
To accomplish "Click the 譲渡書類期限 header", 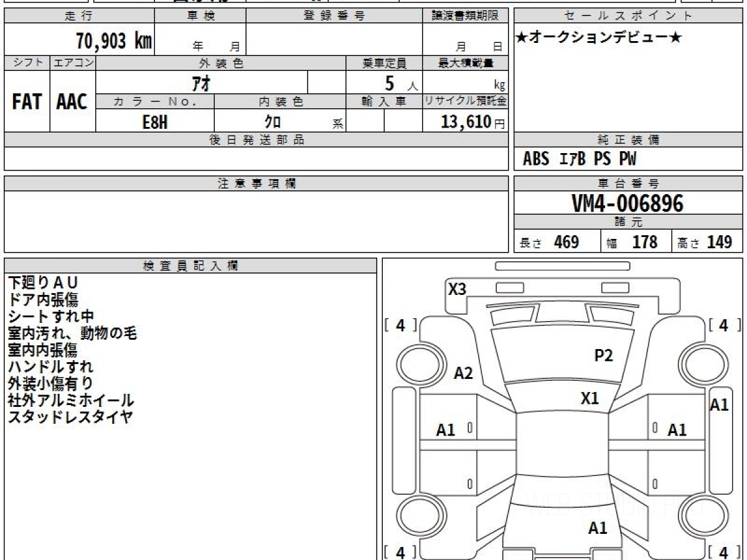I will tap(466, 16).
